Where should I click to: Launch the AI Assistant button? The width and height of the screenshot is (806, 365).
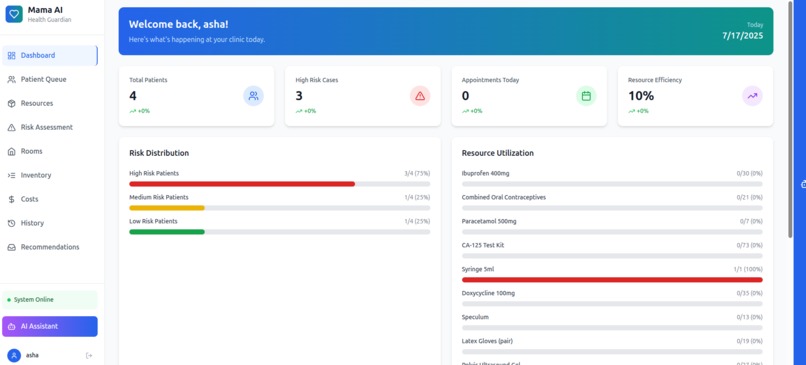50,326
